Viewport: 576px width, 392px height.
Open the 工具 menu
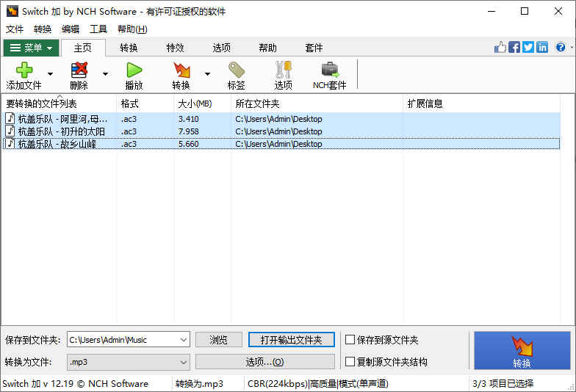click(x=98, y=29)
